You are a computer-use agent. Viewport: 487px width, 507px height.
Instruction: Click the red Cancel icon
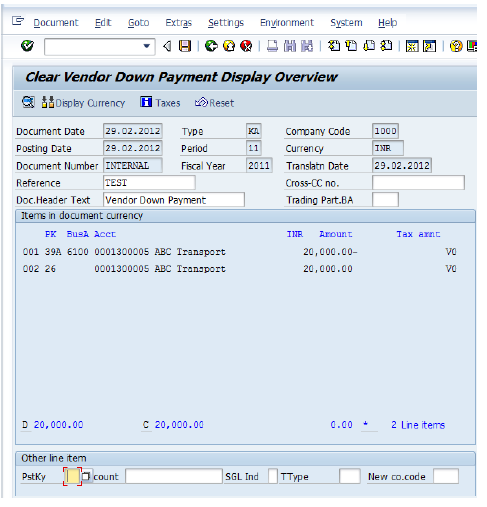pos(246,46)
